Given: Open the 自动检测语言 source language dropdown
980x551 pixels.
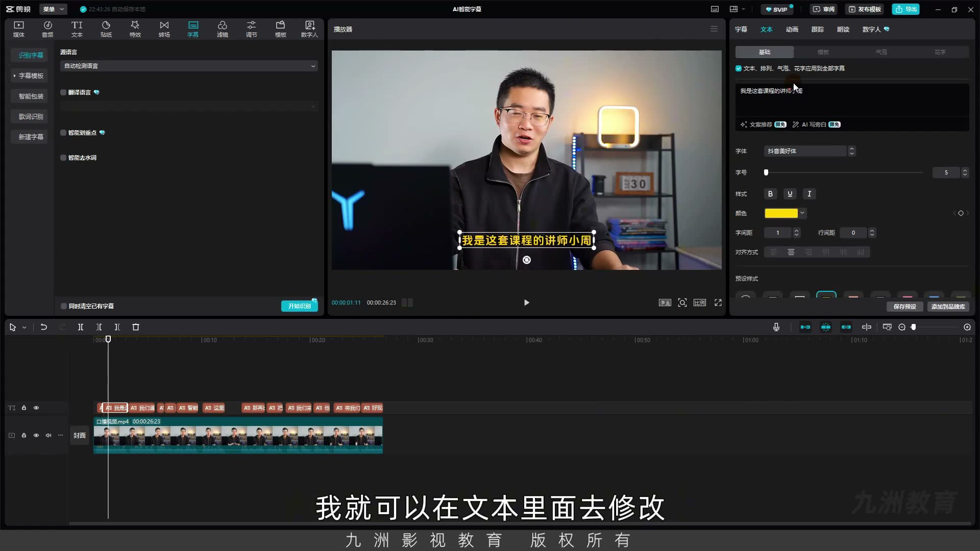Looking at the screenshot, I should click(189, 66).
